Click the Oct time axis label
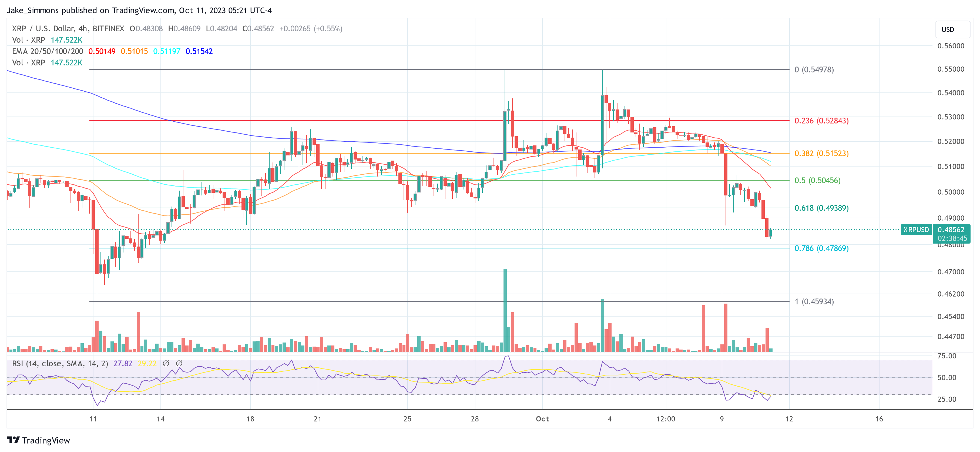Viewport: 980px width, 452px height. [542, 419]
